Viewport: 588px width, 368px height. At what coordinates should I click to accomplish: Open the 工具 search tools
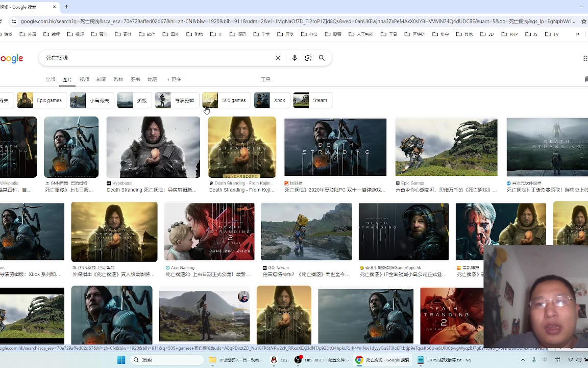[265, 79]
